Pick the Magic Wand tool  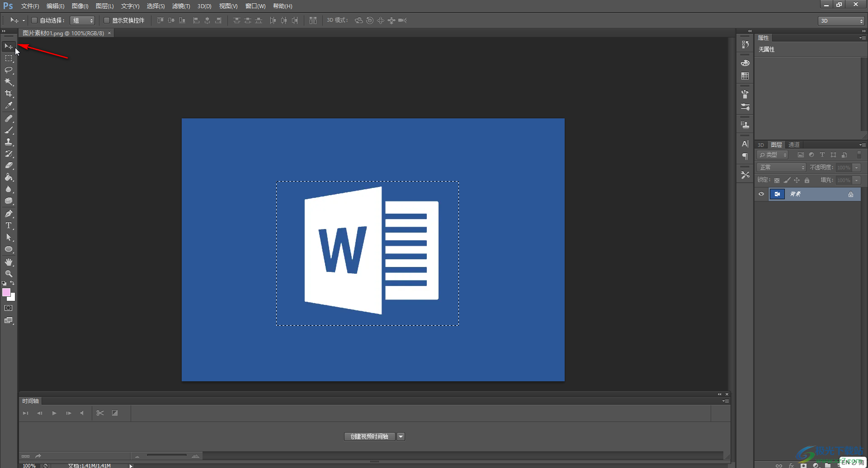tap(9, 82)
